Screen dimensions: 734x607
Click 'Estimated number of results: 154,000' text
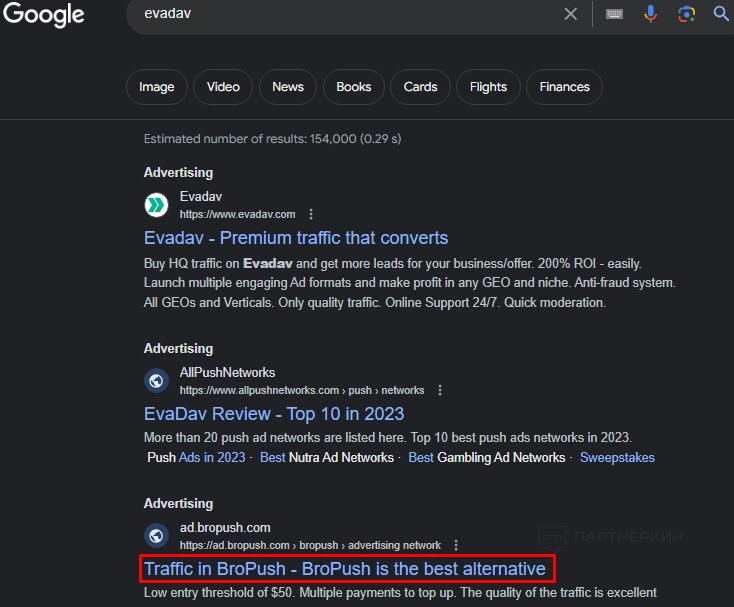click(272, 139)
